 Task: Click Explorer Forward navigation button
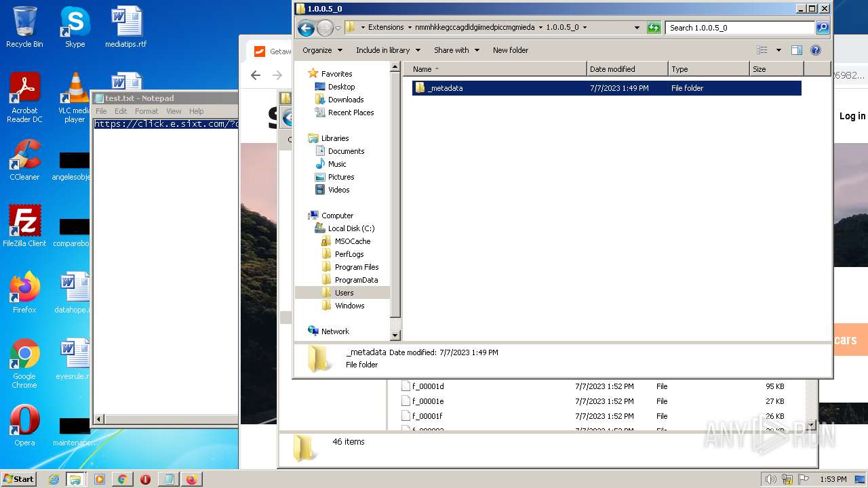(x=325, y=28)
